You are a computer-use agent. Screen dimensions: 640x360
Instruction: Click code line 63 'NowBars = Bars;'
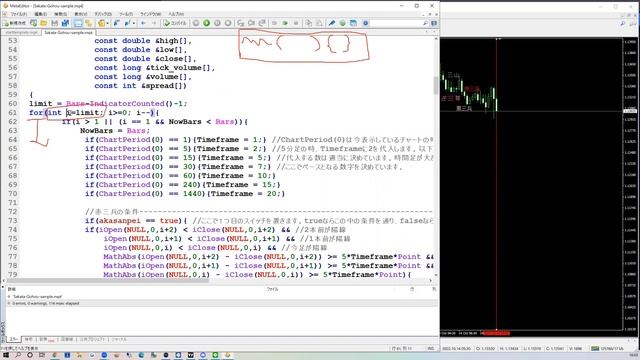pyautogui.click(x=115, y=131)
